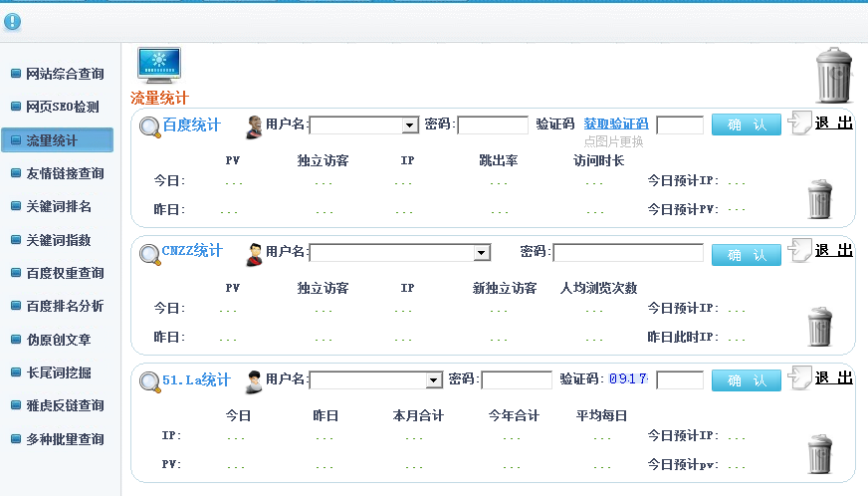Click the monitor icon above 流量统计
The width and height of the screenshot is (868, 496).
pyautogui.click(x=158, y=66)
